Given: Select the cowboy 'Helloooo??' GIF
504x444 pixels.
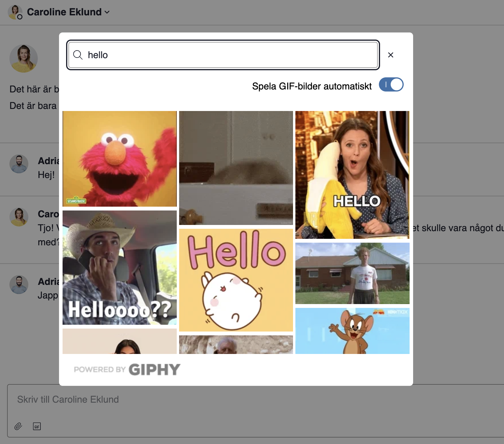Looking at the screenshot, I should click(120, 268).
